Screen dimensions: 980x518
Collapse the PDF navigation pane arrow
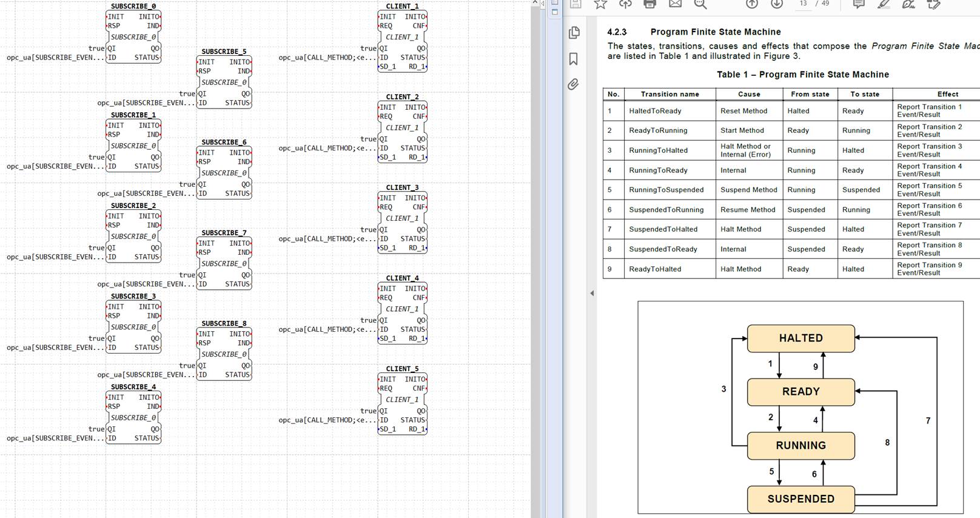(592, 293)
